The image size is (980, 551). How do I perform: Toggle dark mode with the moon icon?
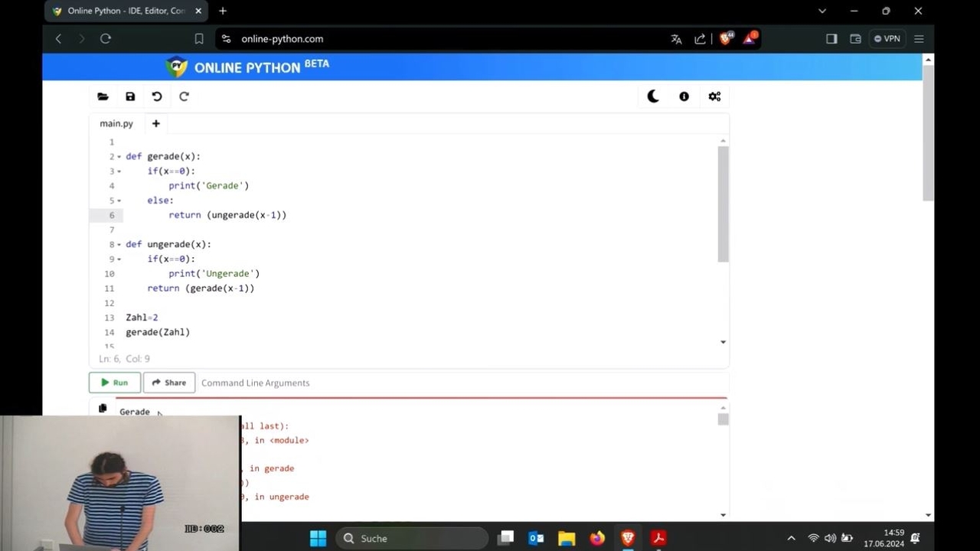click(653, 96)
